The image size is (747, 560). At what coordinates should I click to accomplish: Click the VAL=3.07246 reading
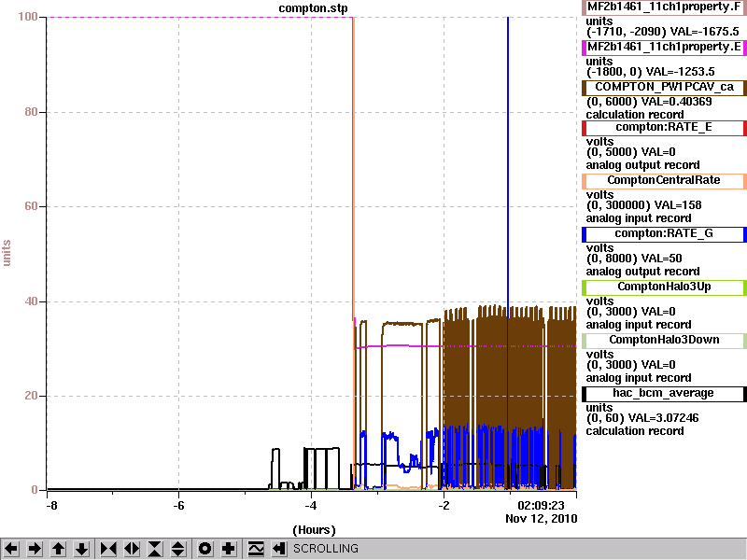(x=664, y=418)
